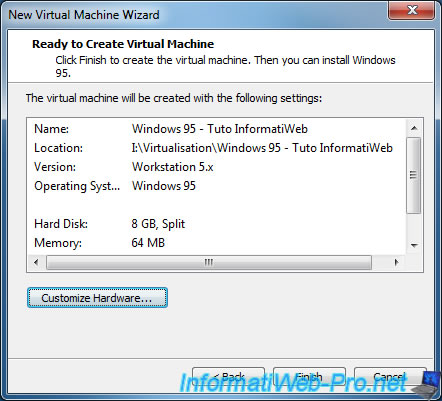Screen dimensions: 442x401
Task: Close the wizard with the X button
Action: point(412,10)
